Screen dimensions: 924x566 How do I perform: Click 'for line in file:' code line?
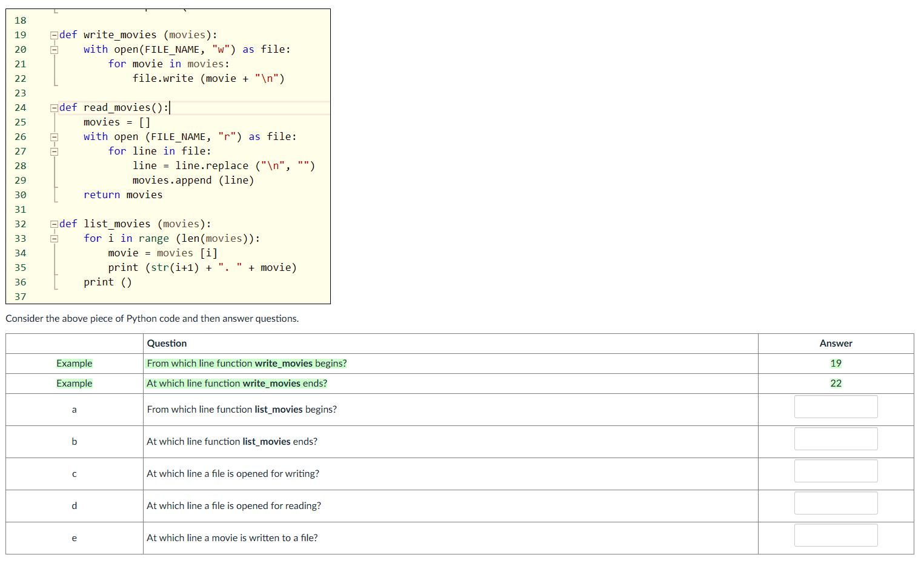[160, 151]
